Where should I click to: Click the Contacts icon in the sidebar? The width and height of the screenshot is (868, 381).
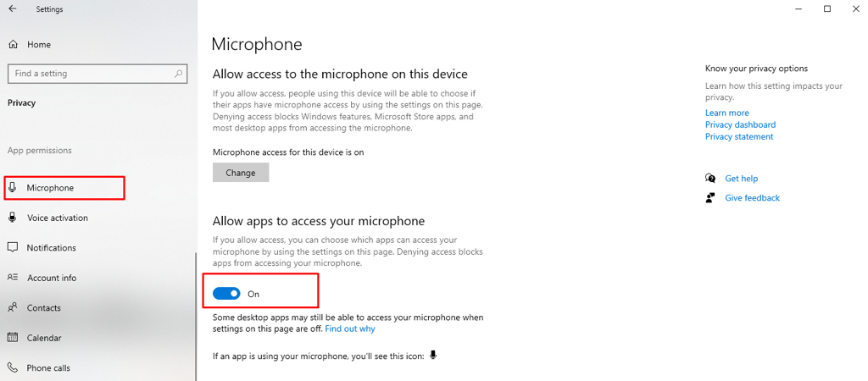point(13,307)
